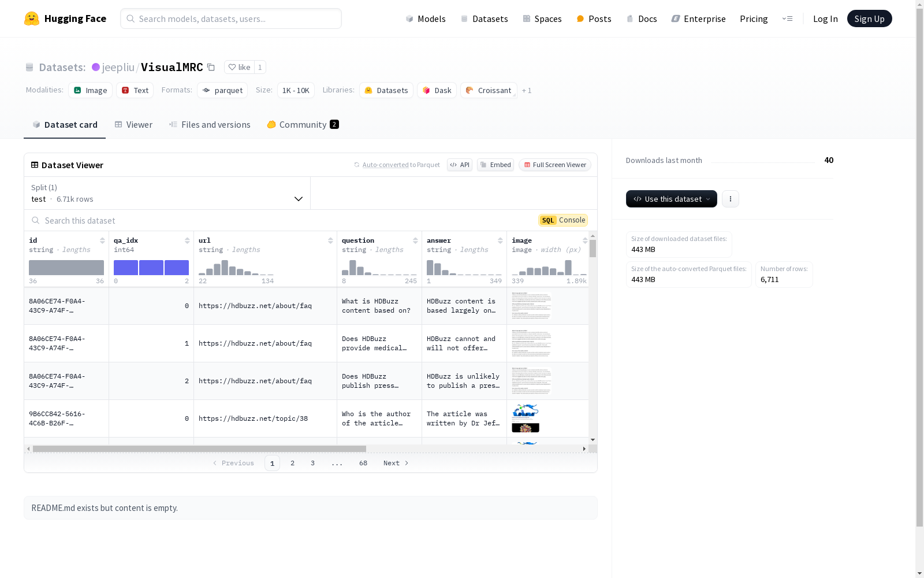Click the Sign Up button
924x578 pixels.
(869, 18)
